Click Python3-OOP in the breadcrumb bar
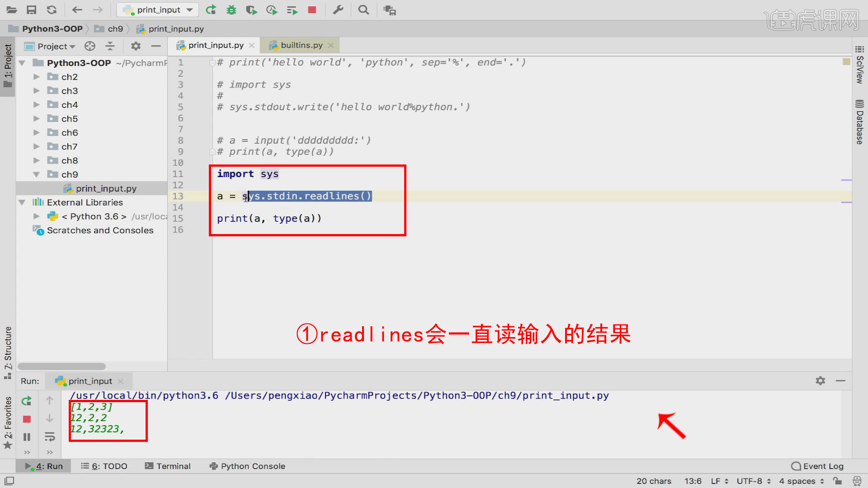This screenshot has width=868, height=488. coord(52,28)
